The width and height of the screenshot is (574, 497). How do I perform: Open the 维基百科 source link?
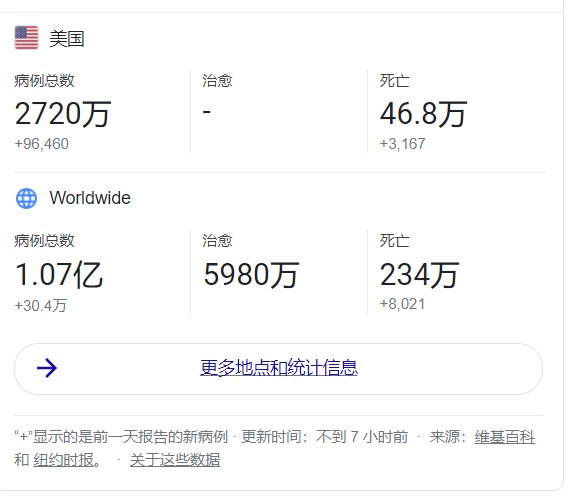[504, 437]
